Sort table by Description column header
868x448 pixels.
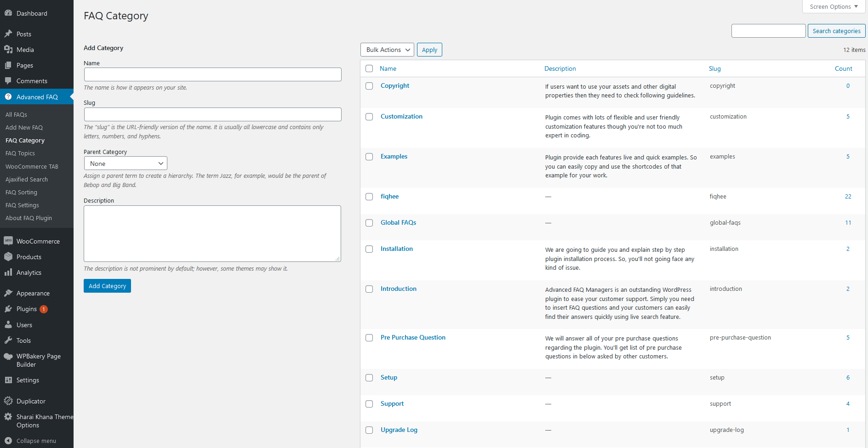click(x=560, y=68)
